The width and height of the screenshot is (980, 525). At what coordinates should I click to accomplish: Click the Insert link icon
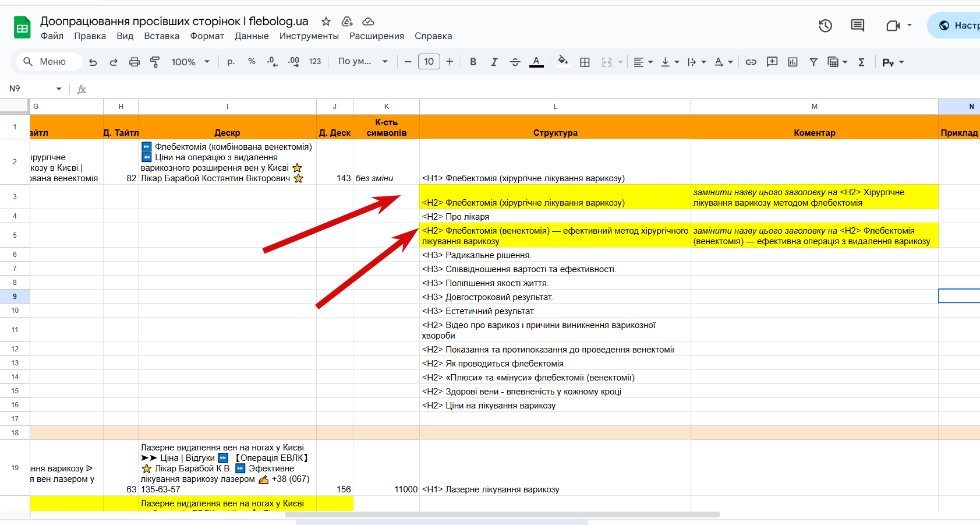point(751,62)
